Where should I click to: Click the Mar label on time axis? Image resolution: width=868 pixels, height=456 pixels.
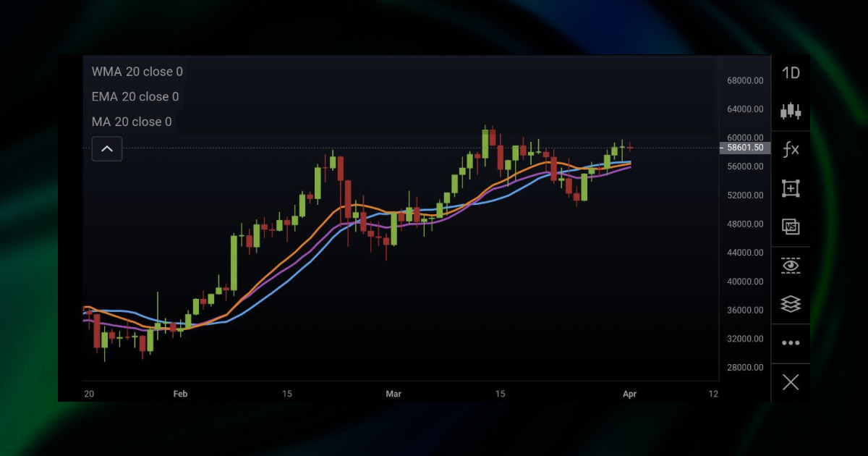click(x=393, y=394)
